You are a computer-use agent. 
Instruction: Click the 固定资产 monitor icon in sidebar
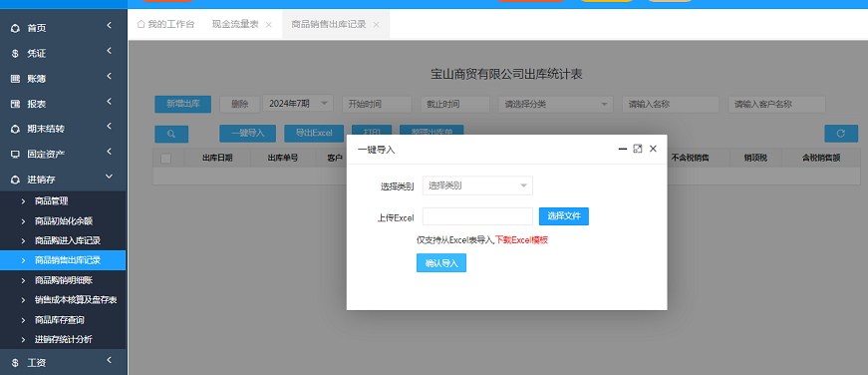click(x=16, y=154)
